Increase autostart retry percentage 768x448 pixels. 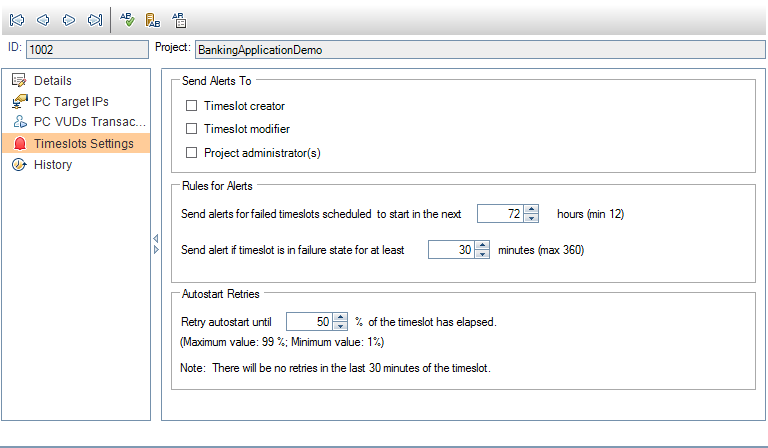[x=340, y=317]
